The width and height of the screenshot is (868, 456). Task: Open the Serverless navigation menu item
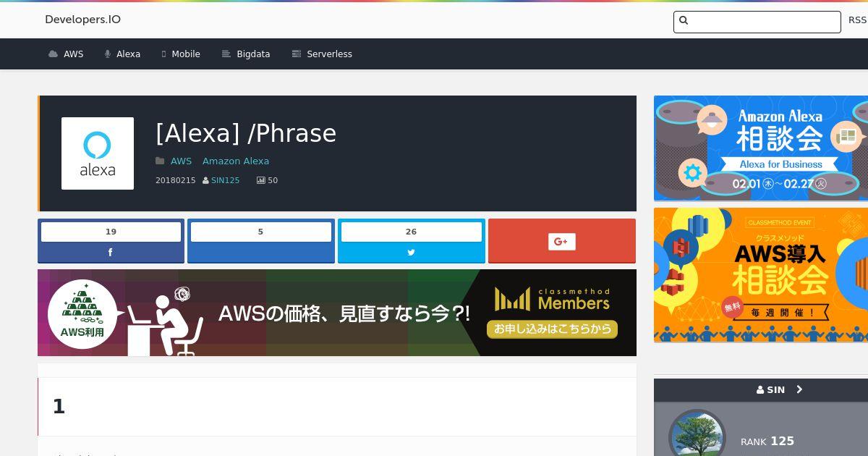pyautogui.click(x=322, y=54)
